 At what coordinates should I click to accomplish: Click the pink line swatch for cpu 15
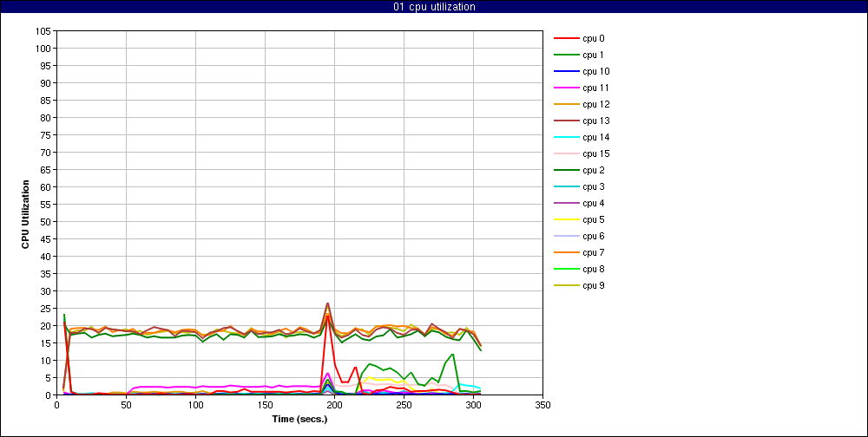[x=567, y=153]
